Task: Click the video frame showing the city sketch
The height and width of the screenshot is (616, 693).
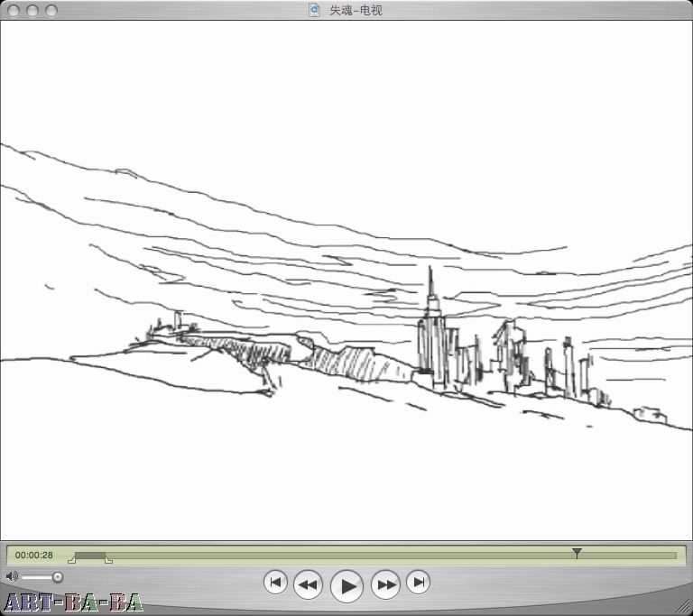Action: [346, 280]
